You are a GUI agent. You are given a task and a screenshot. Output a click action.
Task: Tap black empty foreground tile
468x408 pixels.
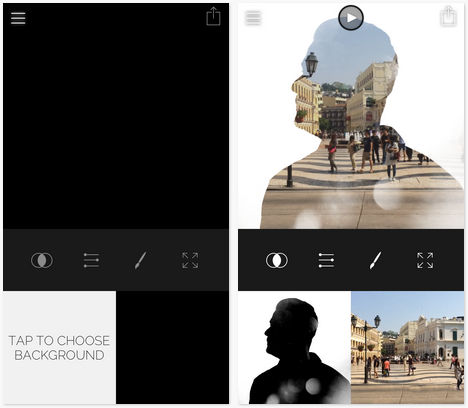172,348
